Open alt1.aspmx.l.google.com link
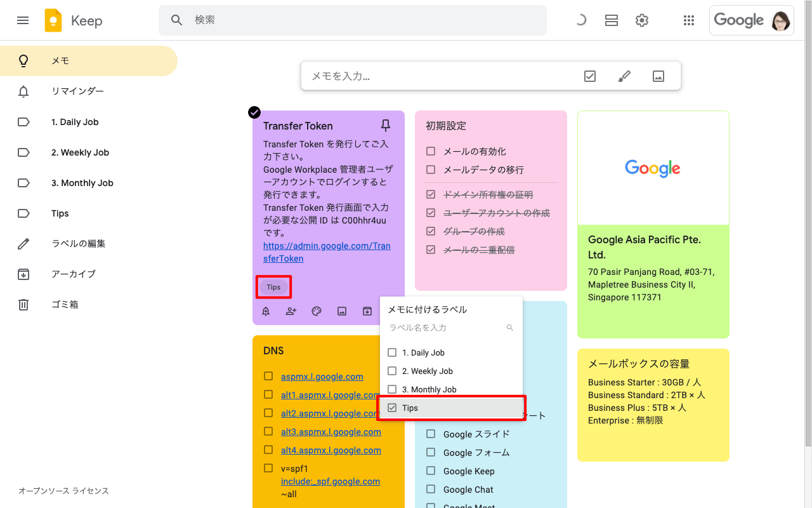 pos(330,395)
